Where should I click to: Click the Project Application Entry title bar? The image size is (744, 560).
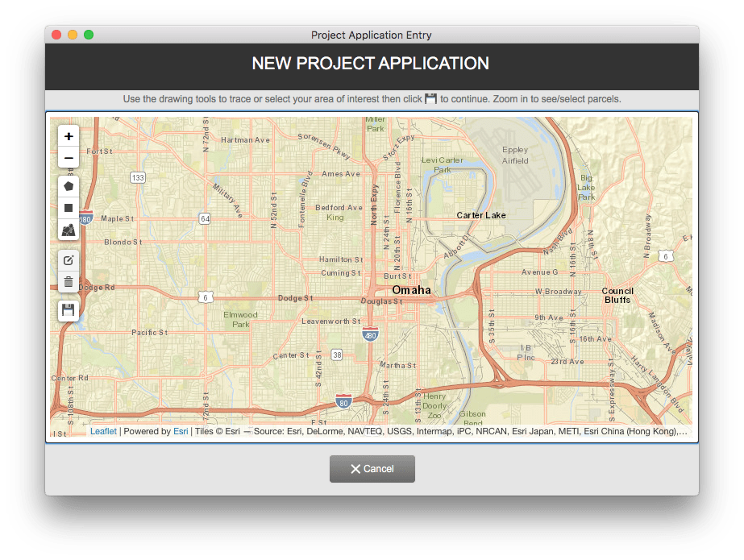click(372, 35)
